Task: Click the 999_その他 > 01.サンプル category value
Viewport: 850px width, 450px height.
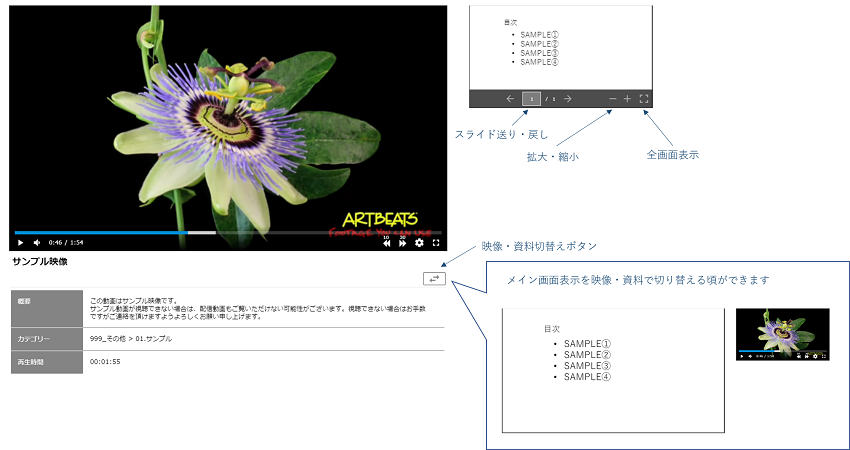Action: (x=131, y=339)
